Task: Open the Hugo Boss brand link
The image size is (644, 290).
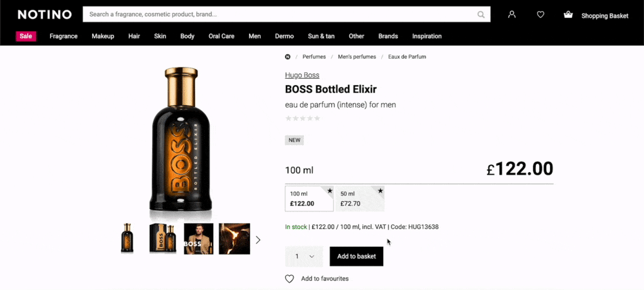Action: tap(302, 75)
